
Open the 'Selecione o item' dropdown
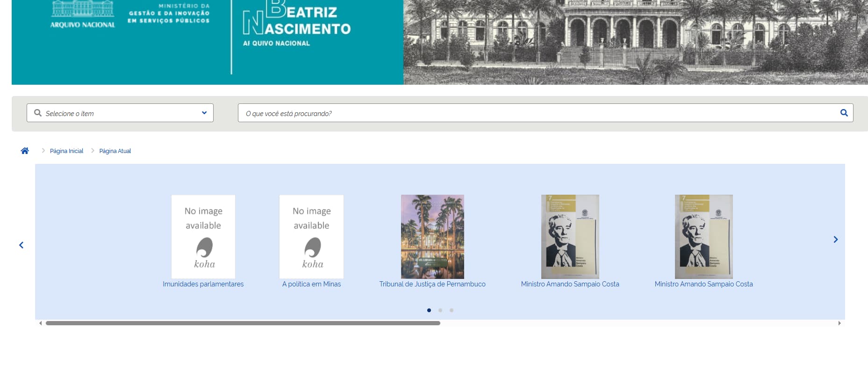[x=120, y=113]
